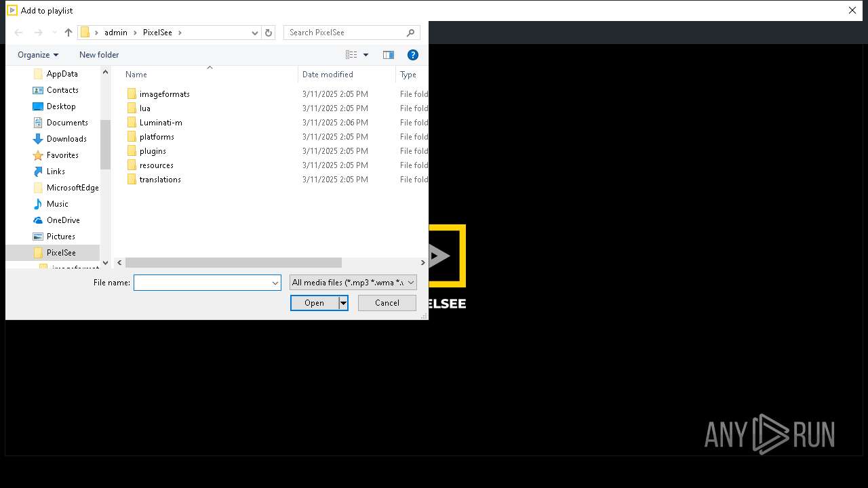Image resolution: width=868 pixels, height=488 pixels.
Task: Expand the address bar history dropdown
Action: point(255,33)
